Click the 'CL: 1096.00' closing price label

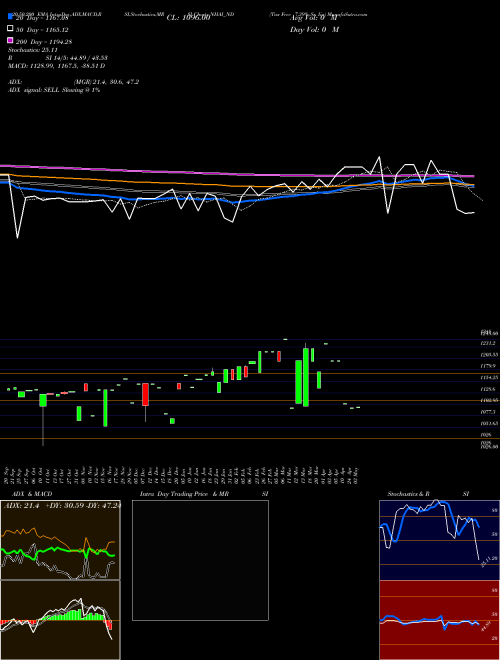coord(188,18)
